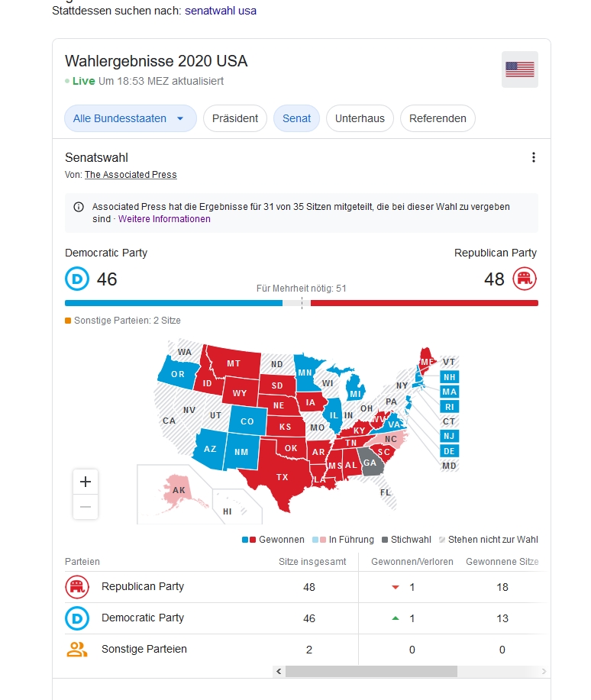Zoom in on the map

pyautogui.click(x=86, y=482)
